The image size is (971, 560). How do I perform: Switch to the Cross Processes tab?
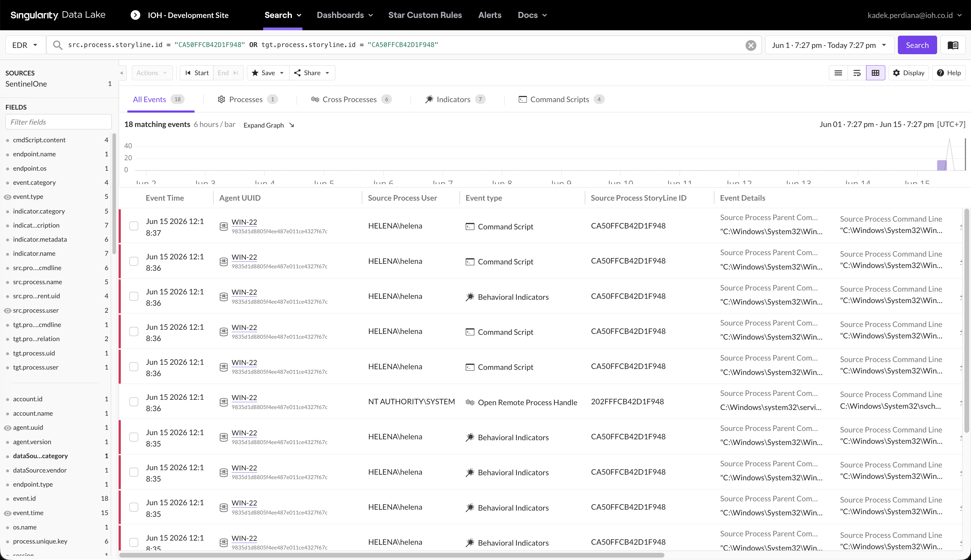click(351, 100)
